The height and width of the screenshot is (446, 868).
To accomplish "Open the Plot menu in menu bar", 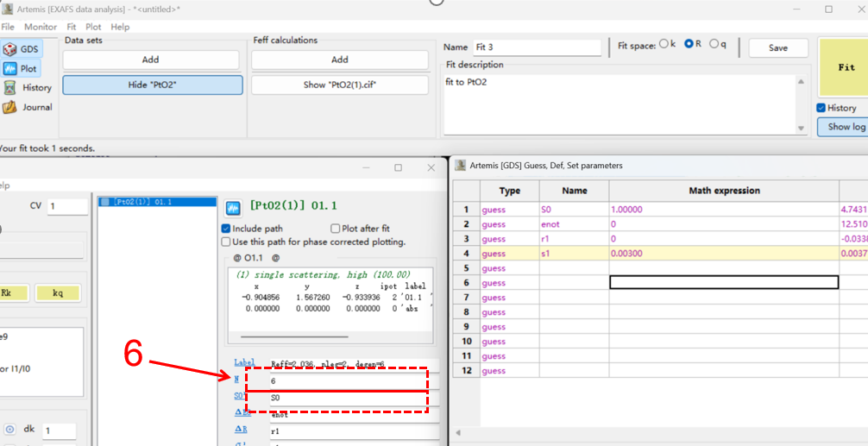I will (x=93, y=27).
